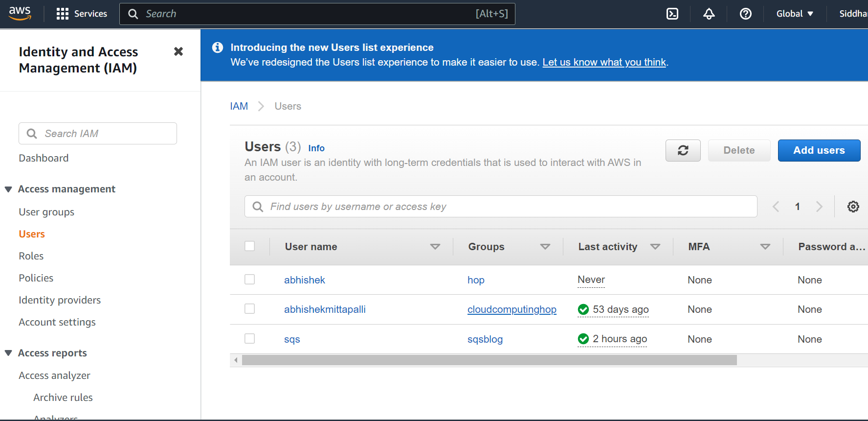This screenshot has width=868, height=421.
Task: Open Policies page
Action: (x=36, y=278)
